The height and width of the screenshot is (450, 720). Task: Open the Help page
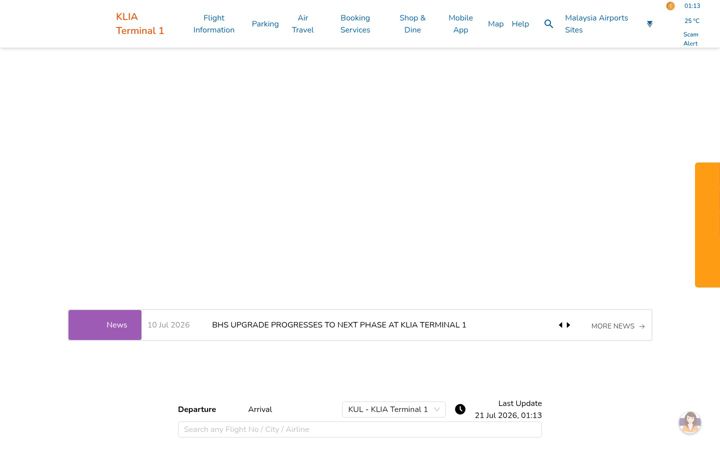click(520, 24)
